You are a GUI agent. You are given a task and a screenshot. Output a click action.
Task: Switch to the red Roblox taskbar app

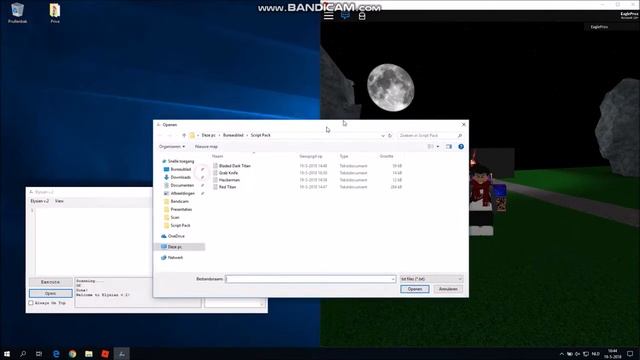[105, 354]
